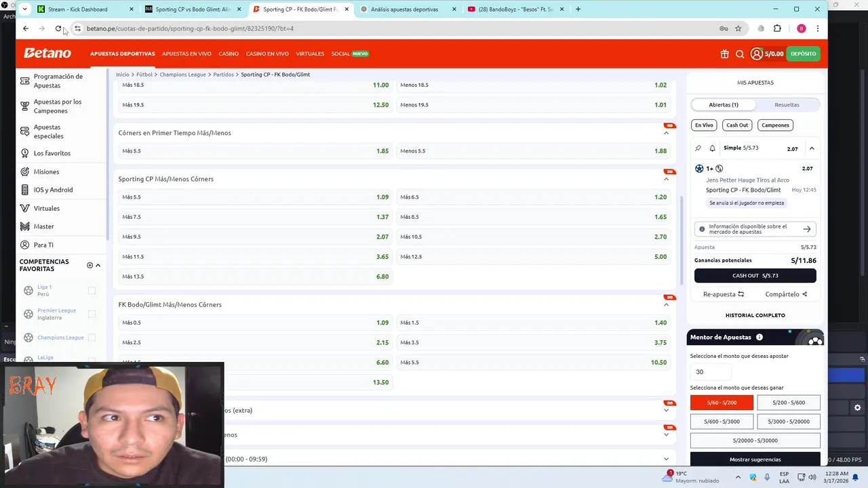Open the gift promotions icon in the header
The height and width of the screenshot is (488, 868).
coord(724,54)
